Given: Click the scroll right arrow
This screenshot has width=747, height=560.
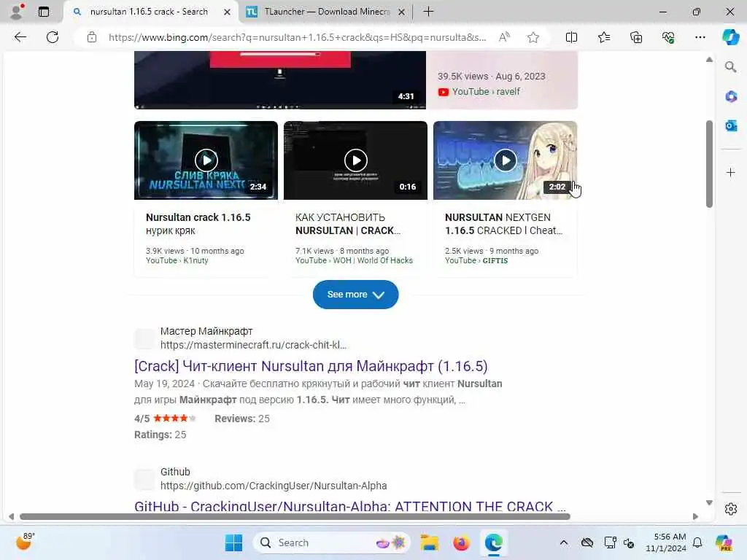Looking at the screenshot, I should (x=695, y=516).
